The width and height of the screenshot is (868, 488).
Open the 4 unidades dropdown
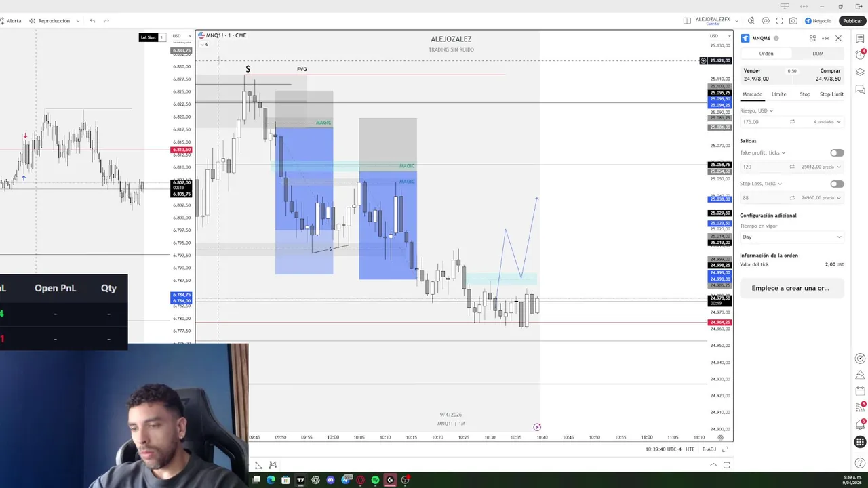click(827, 122)
